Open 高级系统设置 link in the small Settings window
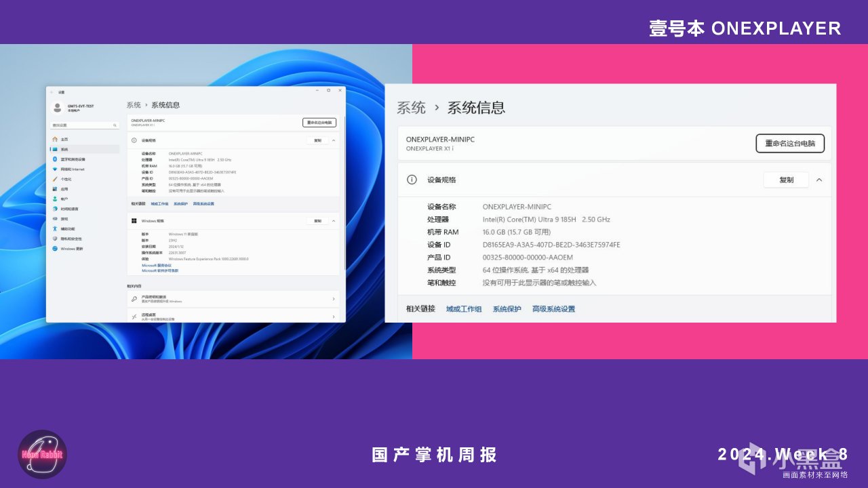868x488 pixels. click(203, 203)
